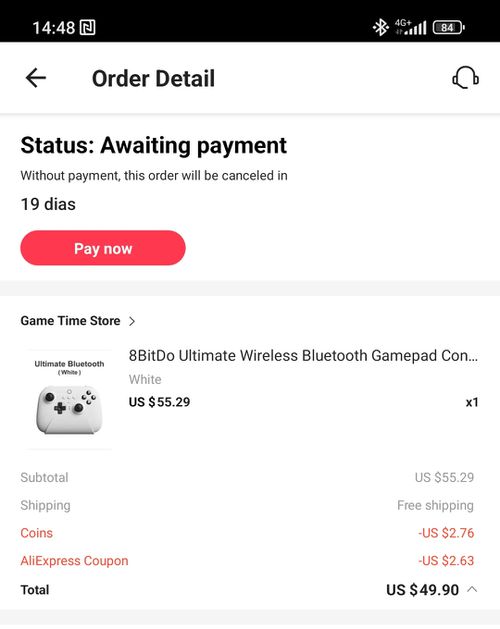500x629 pixels.
Task: Tap the NFC status bar icon
Action: (x=87, y=28)
